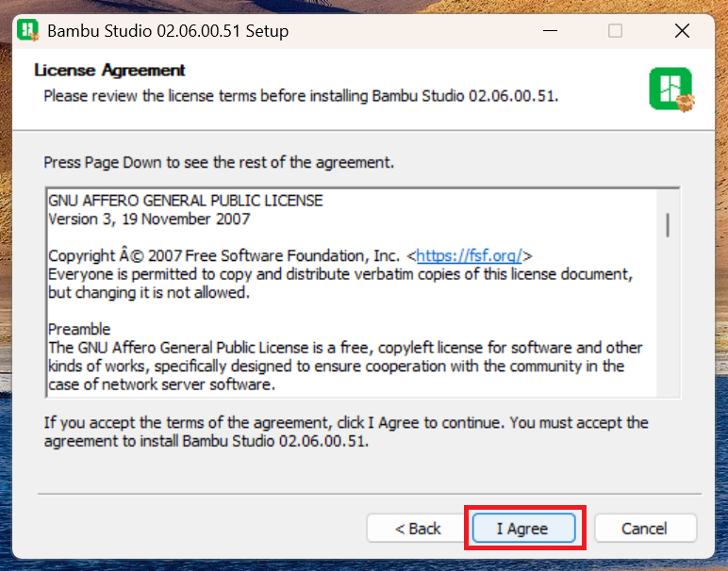Click the window title 'Bambu Studio 02.06.00.51 Setup'
728x571 pixels.
coord(168,31)
